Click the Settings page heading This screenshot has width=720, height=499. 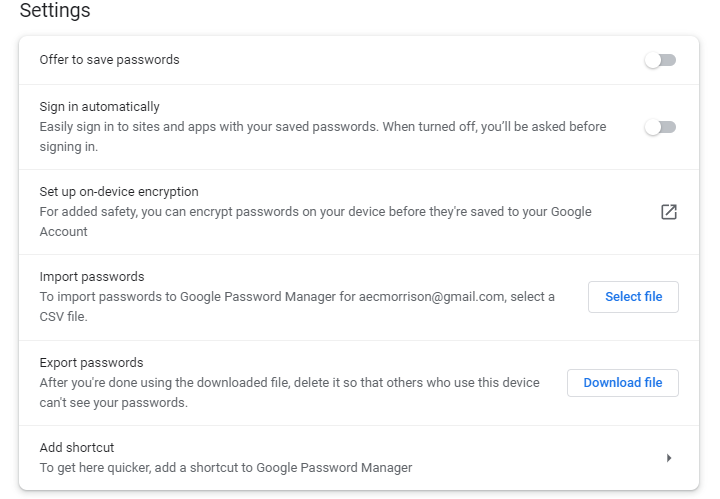[x=55, y=12]
